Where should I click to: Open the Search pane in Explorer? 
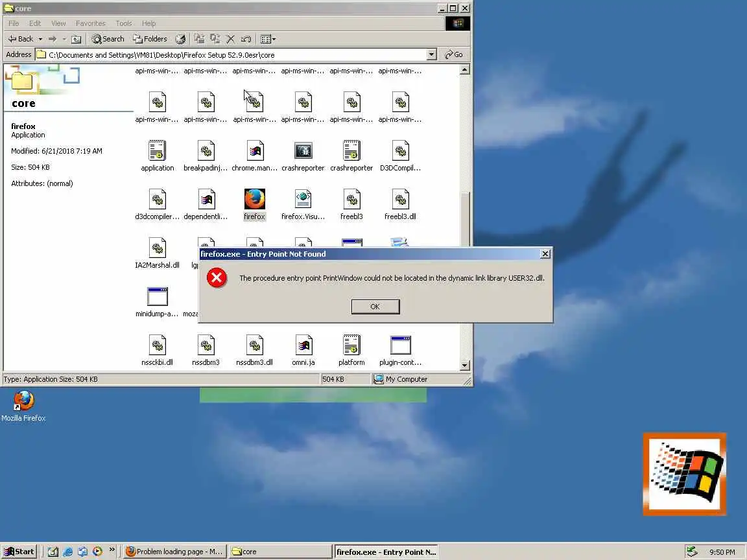pyautogui.click(x=108, y=39)
